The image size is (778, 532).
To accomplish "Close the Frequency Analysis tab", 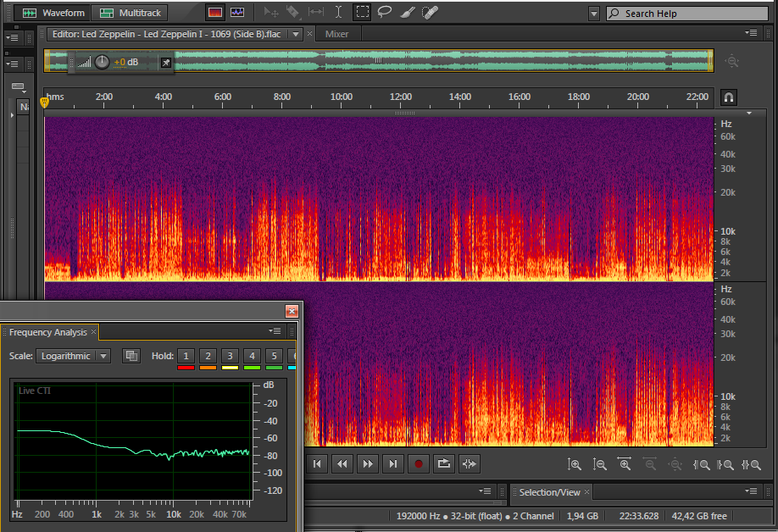I will click(x=93, y=332).
